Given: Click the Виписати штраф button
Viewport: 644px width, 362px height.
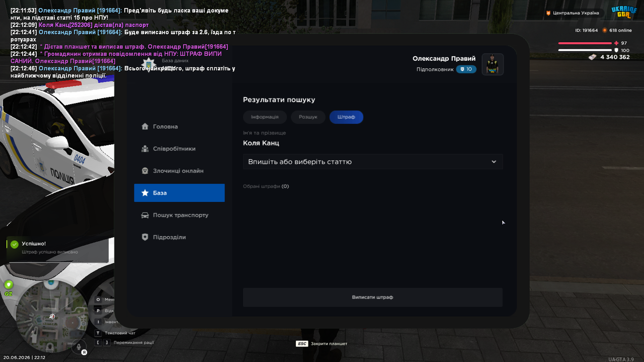Looking at the screenshot, I should (x=373, y=297).
